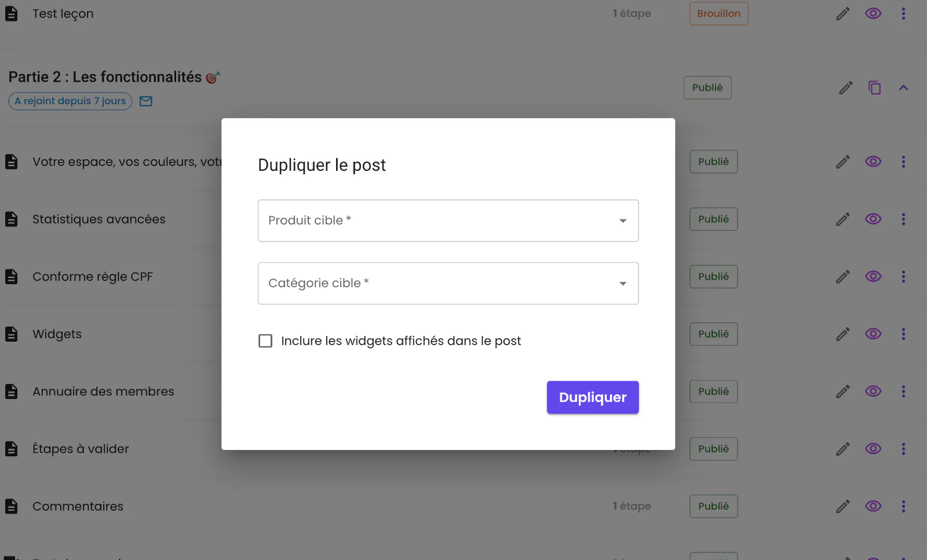
Task: Open the Étapes à valider lesson title
Action: click(x=81, y=449)
